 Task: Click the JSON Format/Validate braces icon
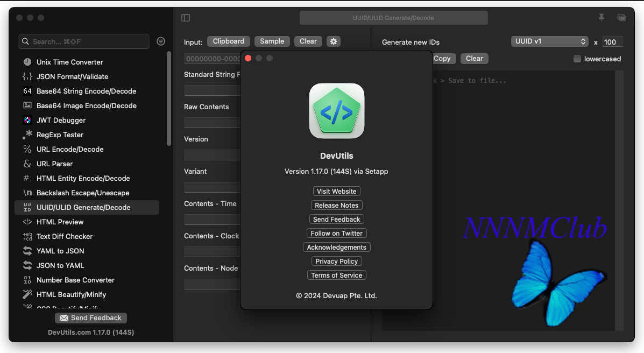27,76
